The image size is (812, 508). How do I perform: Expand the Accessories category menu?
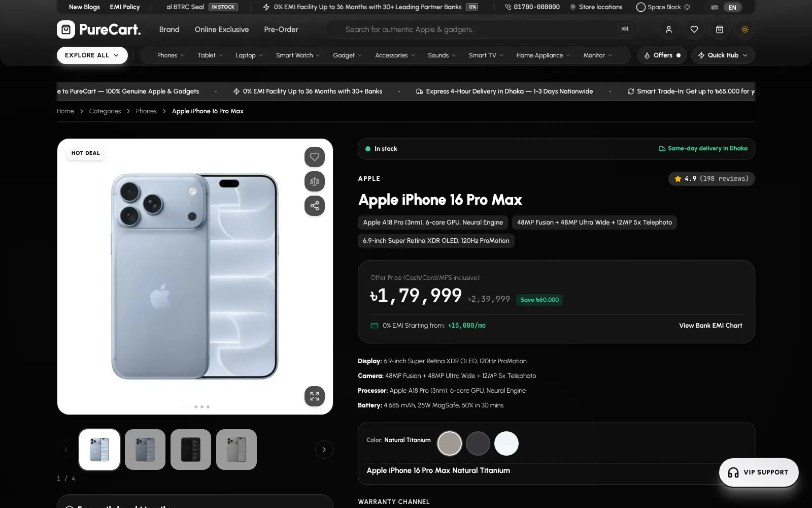pos(395,55)
